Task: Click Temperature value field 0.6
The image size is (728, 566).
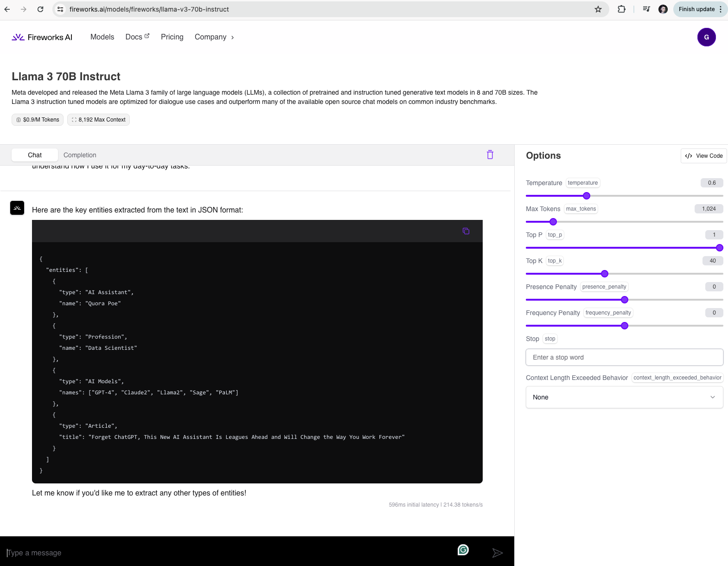Action: (712, 183)
